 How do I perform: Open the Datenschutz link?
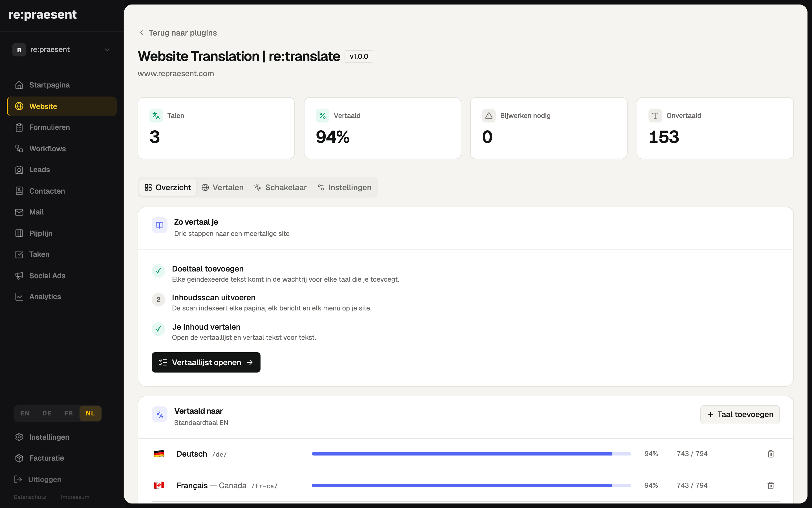30,497
